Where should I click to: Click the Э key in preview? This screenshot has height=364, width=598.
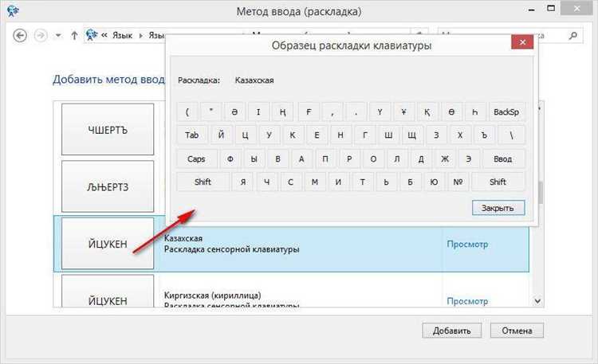point(468,159)
